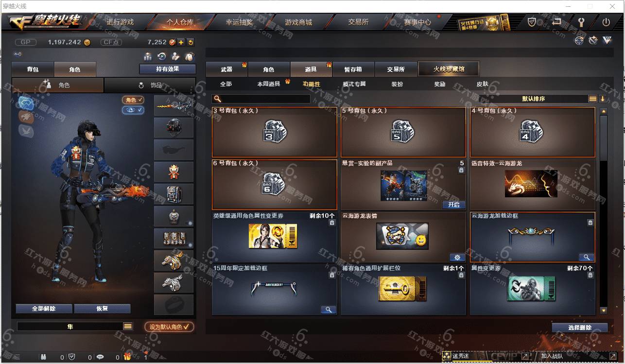625x364 pixels.
Task: Select the helmet equipment slot icon
Action: (174, 127)
